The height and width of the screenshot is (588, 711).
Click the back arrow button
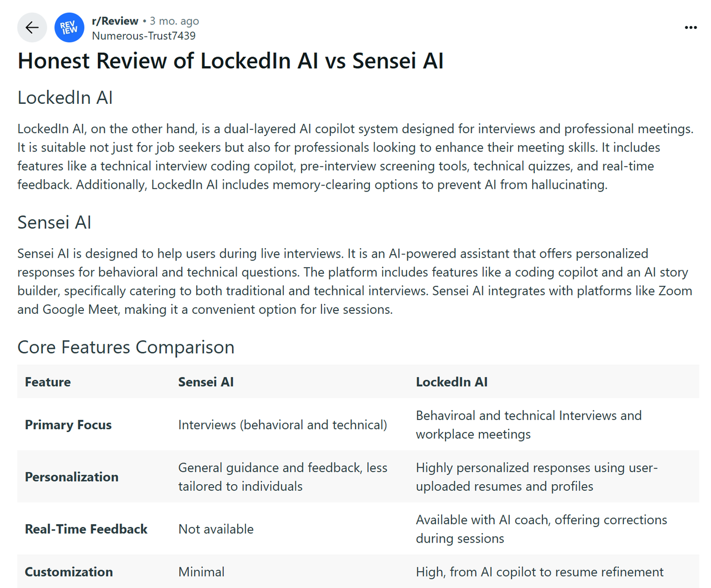coord(32,27)
